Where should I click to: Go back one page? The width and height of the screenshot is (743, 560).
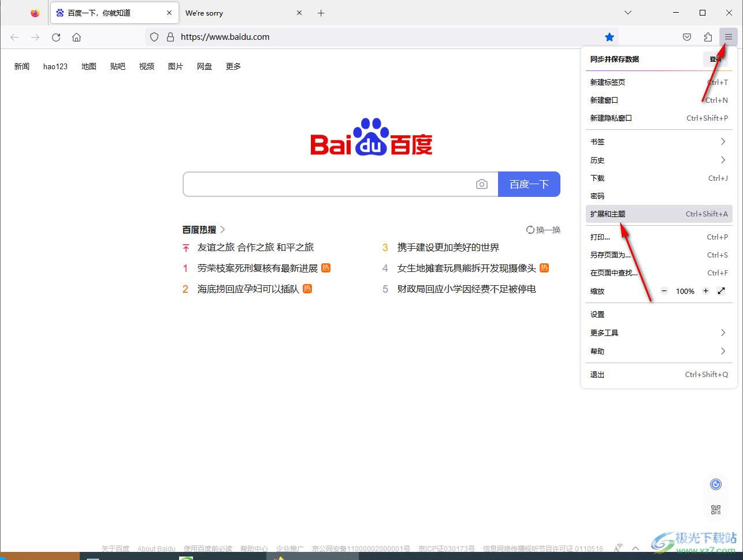[x=14, y=37]
